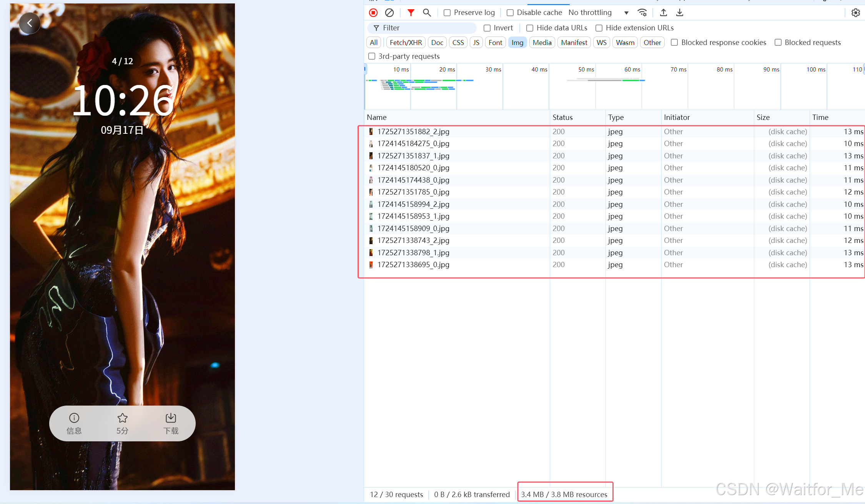Check Hide data URLs
The width and height of the screenshot is (865, 504).
click(x=530, y=28)
